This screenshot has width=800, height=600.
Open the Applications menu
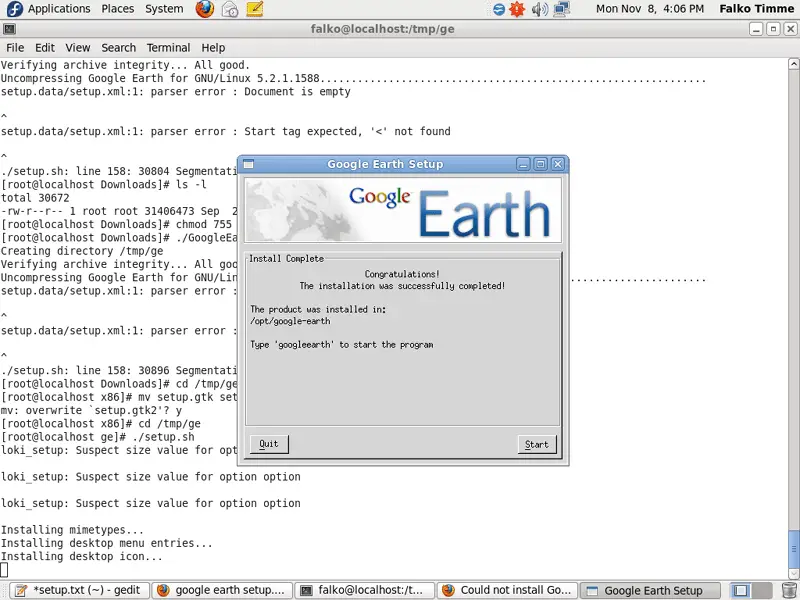coord(59,9)
